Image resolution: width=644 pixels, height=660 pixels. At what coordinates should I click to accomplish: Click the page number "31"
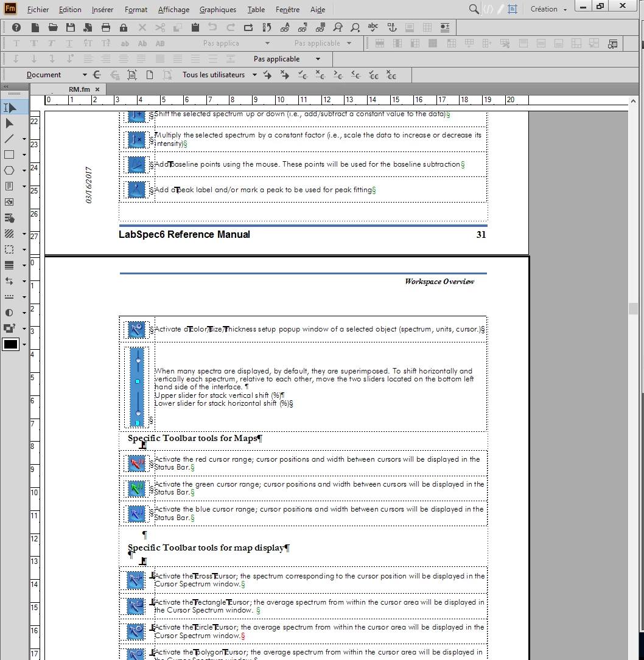481,234
